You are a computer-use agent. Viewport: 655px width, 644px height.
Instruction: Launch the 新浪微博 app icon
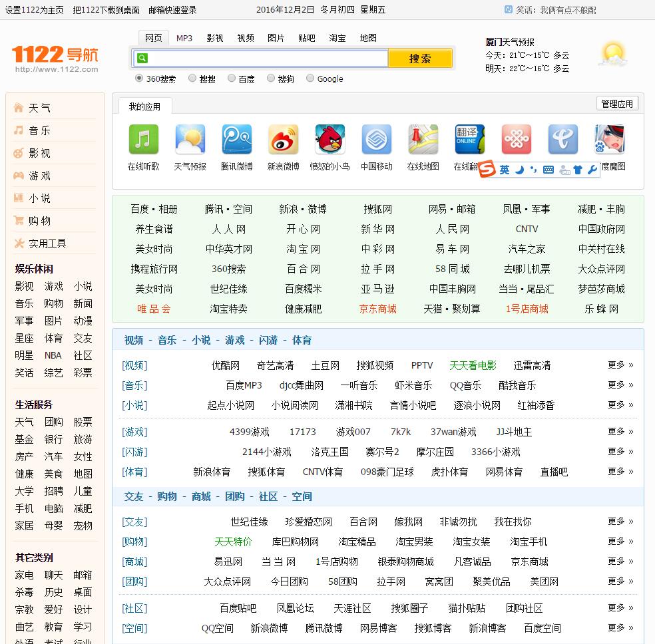tap(283, 140)
